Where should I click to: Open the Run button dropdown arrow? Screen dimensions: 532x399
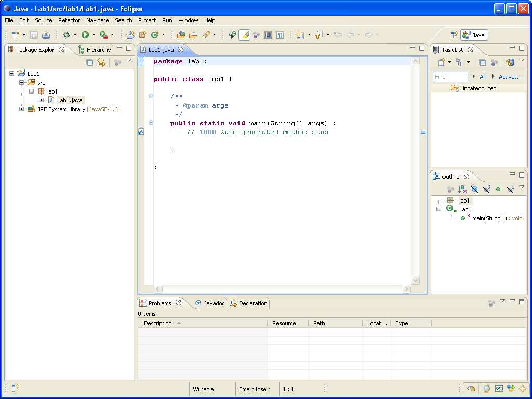click(94, 35)
